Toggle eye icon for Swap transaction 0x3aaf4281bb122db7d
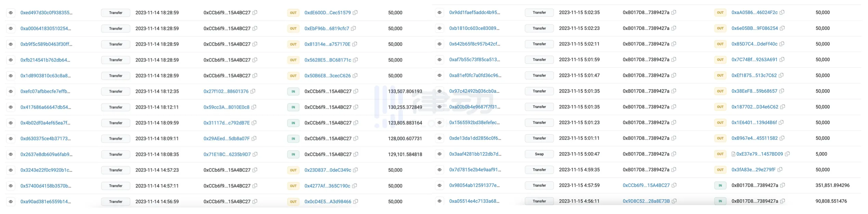The image size is (868, 214). [439, 154]
